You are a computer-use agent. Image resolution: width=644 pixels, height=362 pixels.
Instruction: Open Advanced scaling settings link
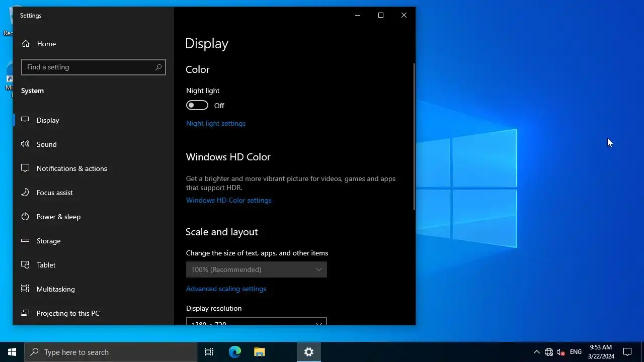226,289
